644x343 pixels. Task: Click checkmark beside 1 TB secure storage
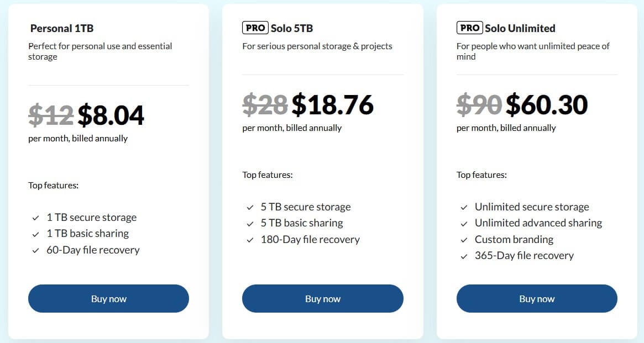[x=34, y=217]
